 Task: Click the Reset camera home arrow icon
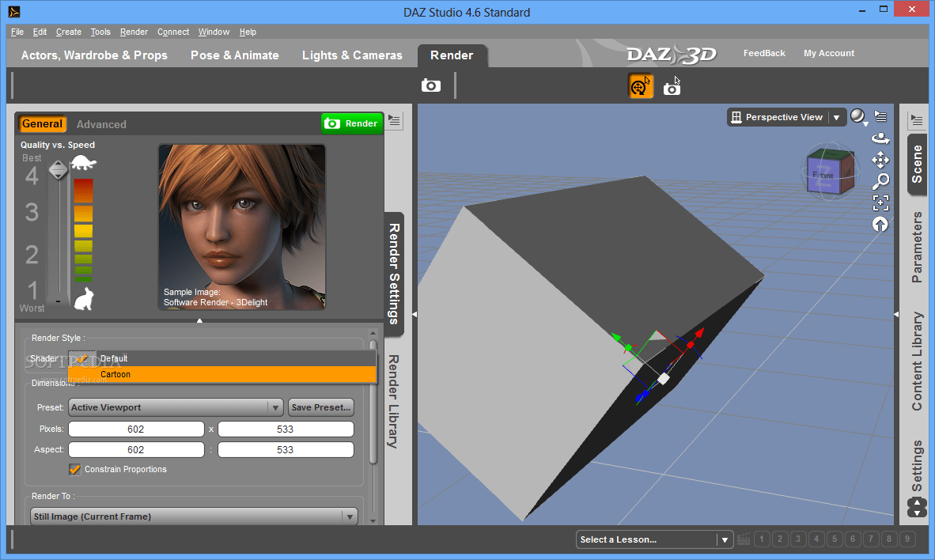880,225
